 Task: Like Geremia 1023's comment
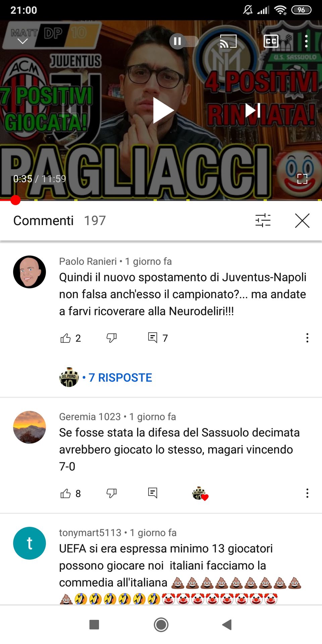(x=65, y=493)
